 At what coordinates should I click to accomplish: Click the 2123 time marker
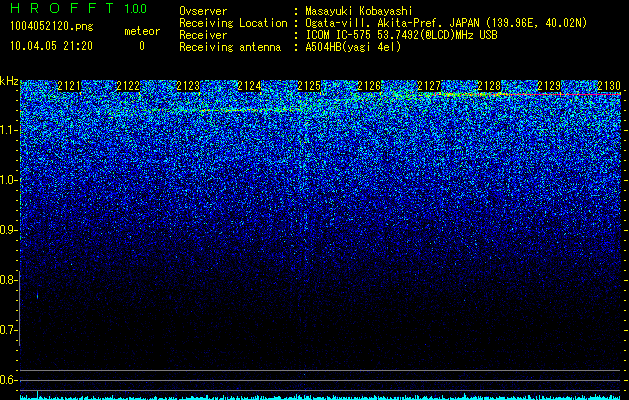[x=188, y=86]
